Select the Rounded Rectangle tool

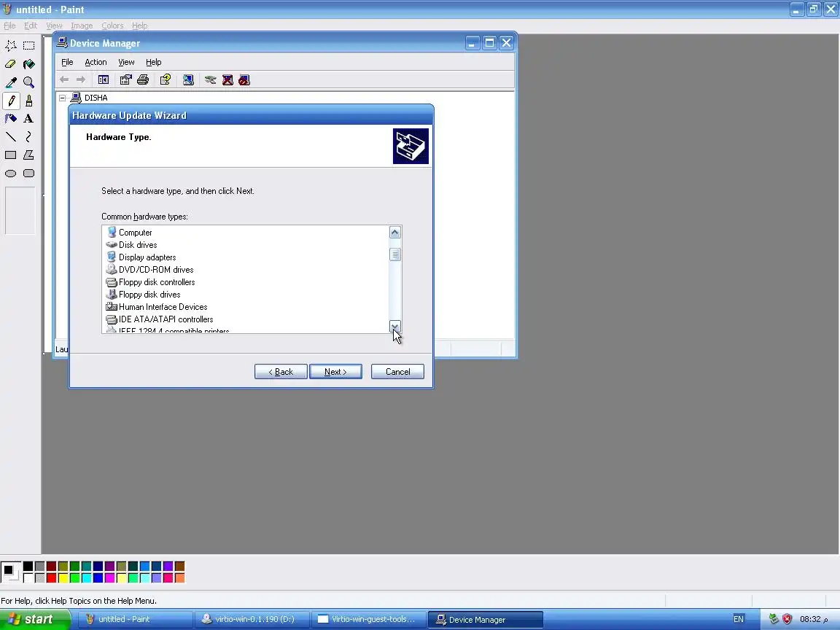click(x=29, y=173)
